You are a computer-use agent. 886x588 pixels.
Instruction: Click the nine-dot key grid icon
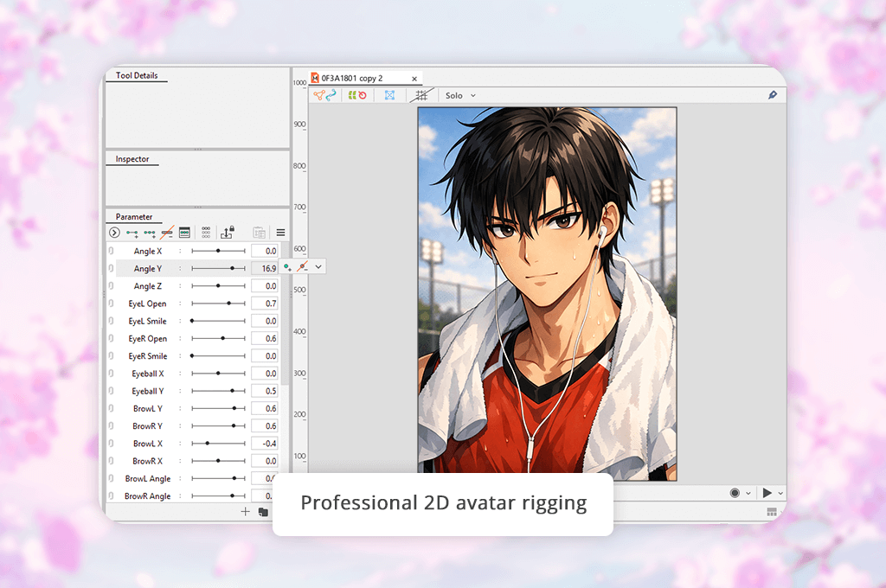point(206,232)
